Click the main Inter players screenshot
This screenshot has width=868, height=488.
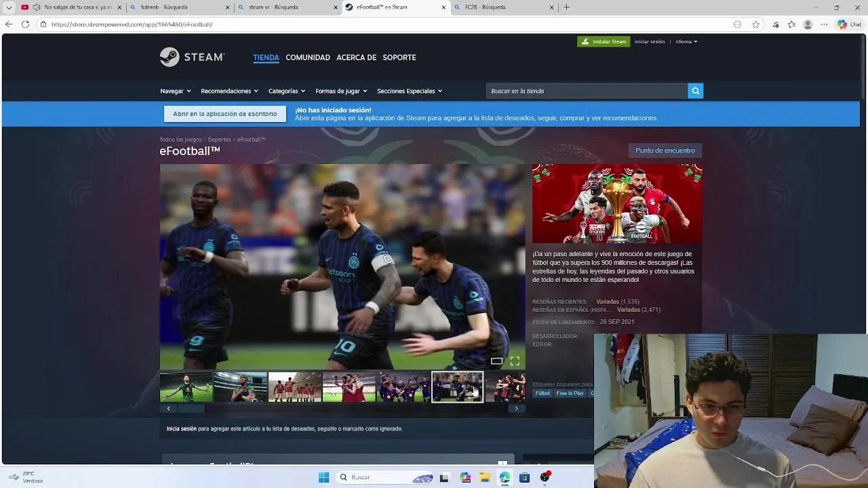[342, 266]
